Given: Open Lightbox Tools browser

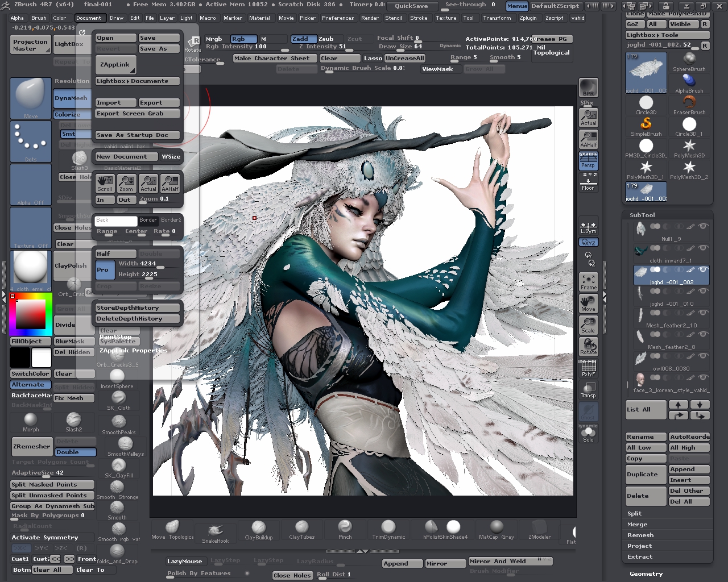Looking at the screenshot, I should (x=668, y=35).
